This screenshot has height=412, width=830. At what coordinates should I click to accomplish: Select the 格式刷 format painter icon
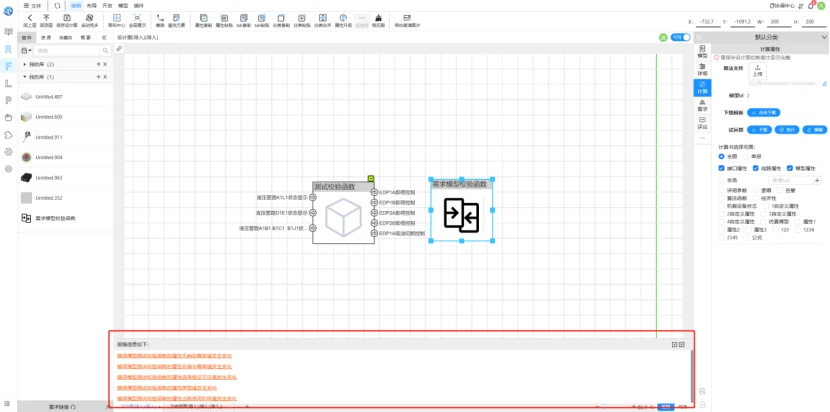(378, 20)
